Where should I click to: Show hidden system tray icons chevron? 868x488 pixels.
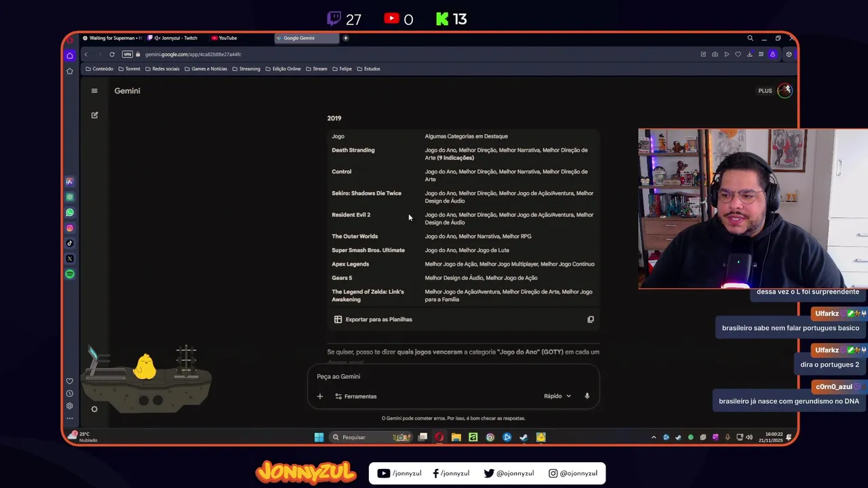pos(654,437)
